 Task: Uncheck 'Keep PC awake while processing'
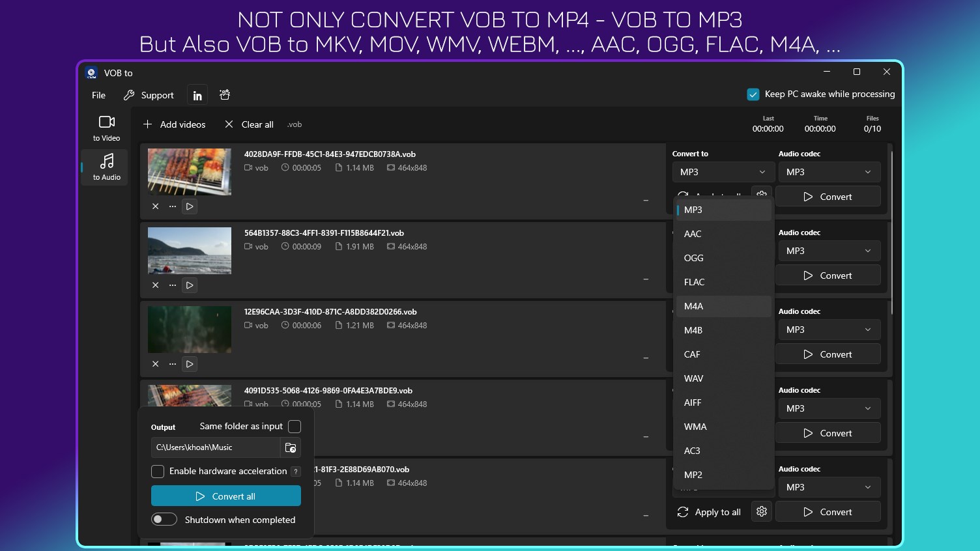tap(753, 94)
